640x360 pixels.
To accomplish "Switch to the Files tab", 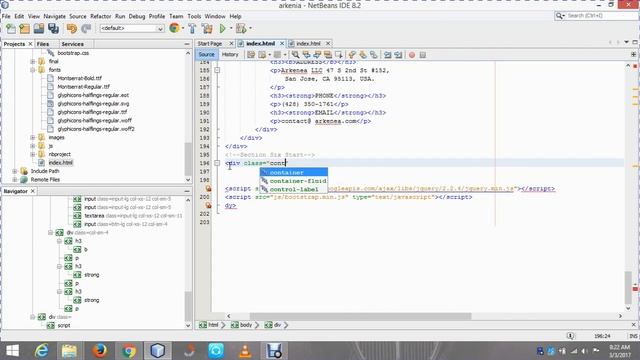I will [42, 44].
